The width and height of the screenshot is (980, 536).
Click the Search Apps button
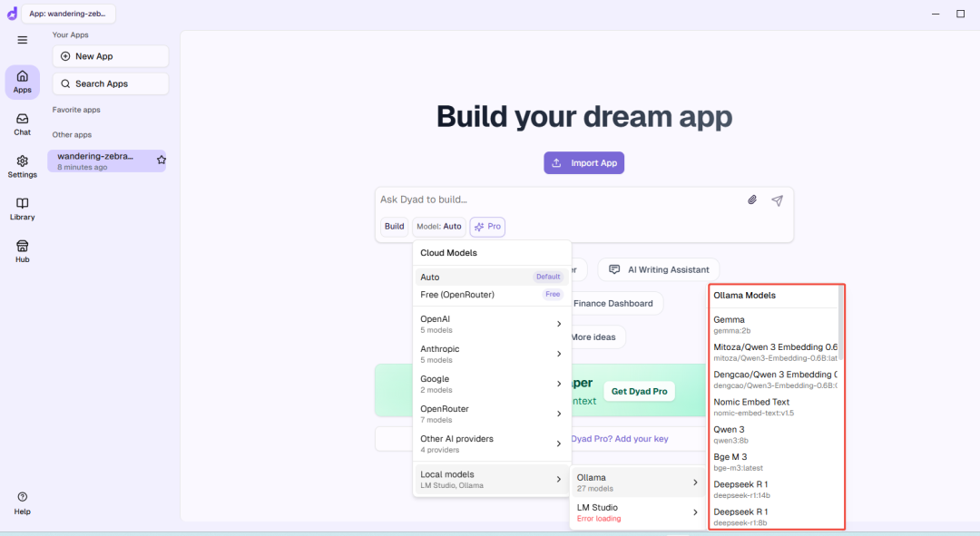[x=111, y=83]
